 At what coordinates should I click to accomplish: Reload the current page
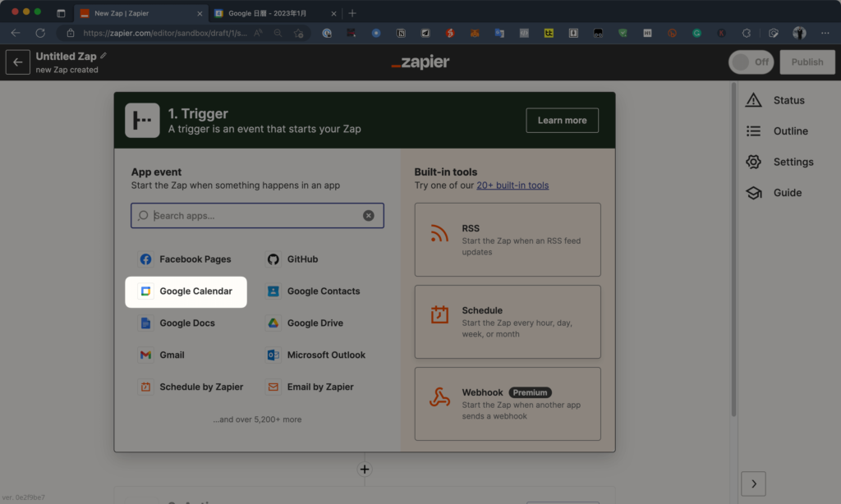[40, 33]
